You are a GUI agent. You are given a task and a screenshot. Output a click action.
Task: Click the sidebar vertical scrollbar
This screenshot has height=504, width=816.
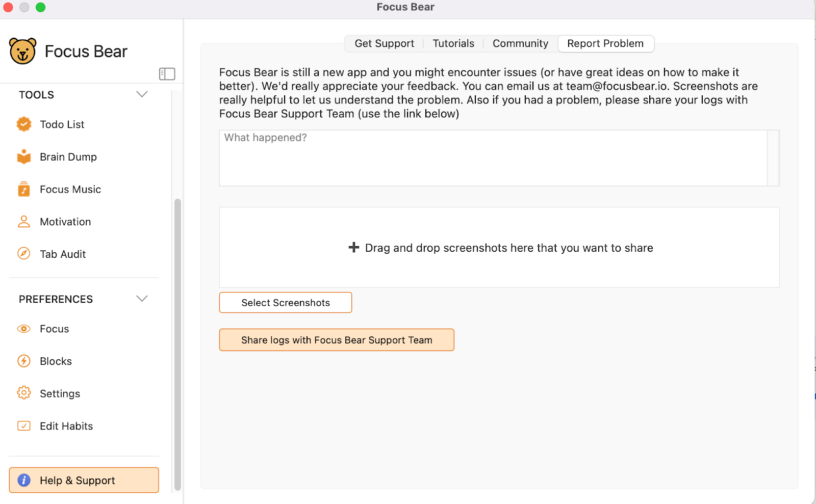177,344
